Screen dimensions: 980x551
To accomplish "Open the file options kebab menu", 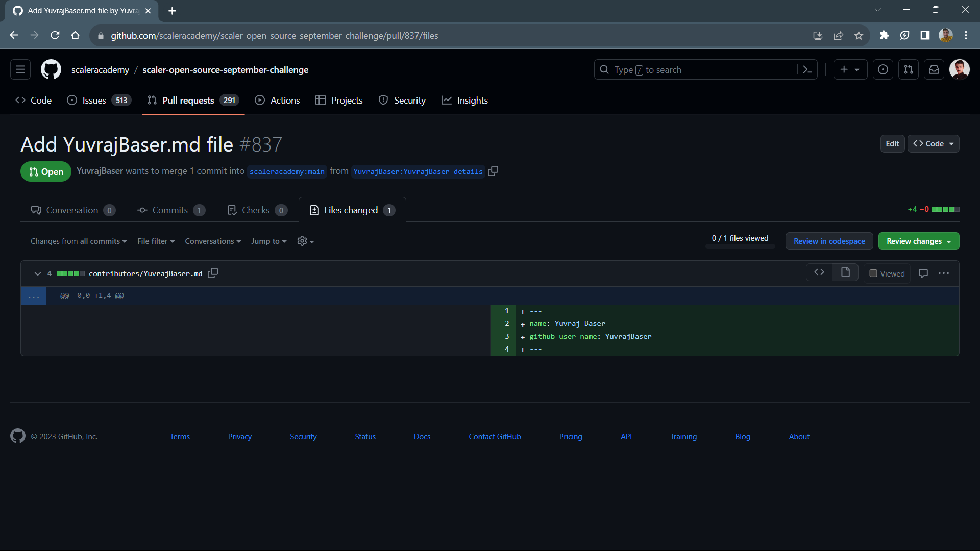I will click(x=944, y=273).
